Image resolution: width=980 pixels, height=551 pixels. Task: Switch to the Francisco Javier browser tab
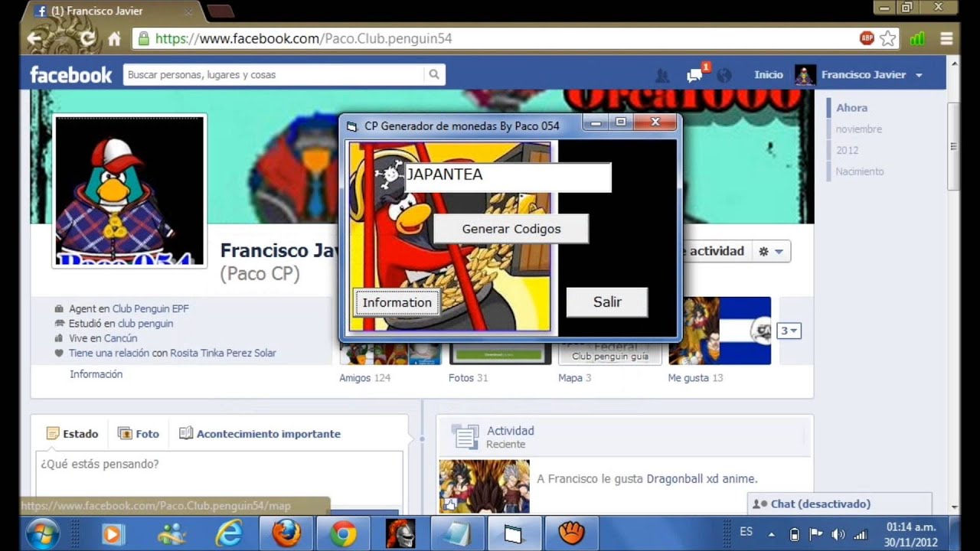point(112,11)
